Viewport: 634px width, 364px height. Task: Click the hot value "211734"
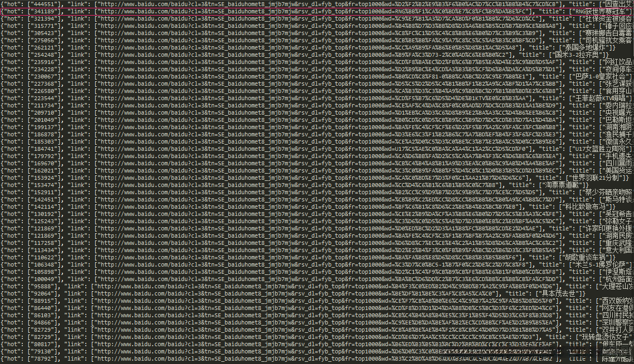[45, 105]
